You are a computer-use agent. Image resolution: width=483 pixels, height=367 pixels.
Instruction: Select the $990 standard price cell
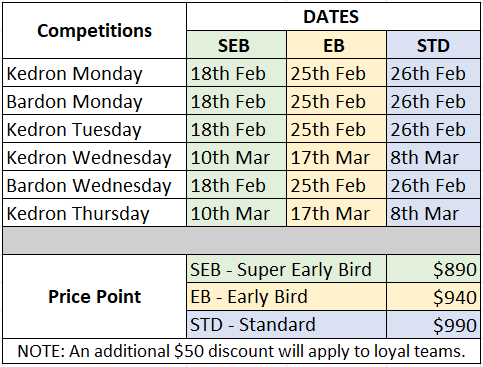[433, 325]
